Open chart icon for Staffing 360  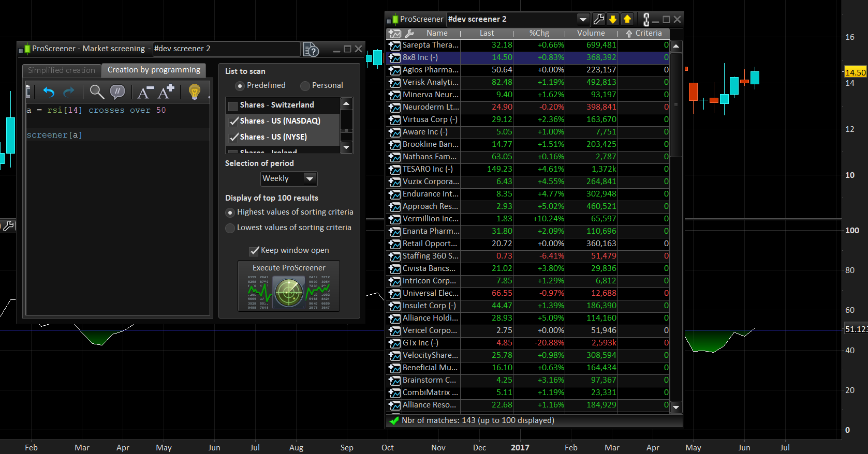[394, 256]
